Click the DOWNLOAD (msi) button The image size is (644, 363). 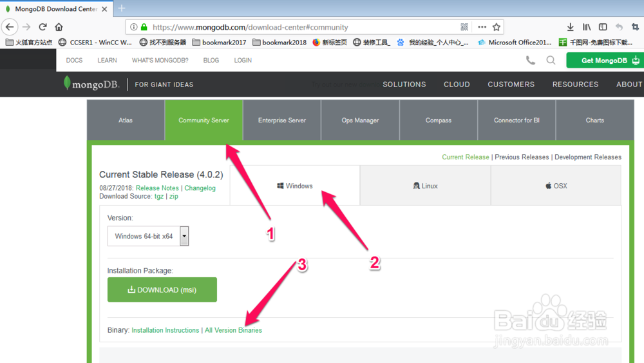pyautogui.click(x=162, y=289)
